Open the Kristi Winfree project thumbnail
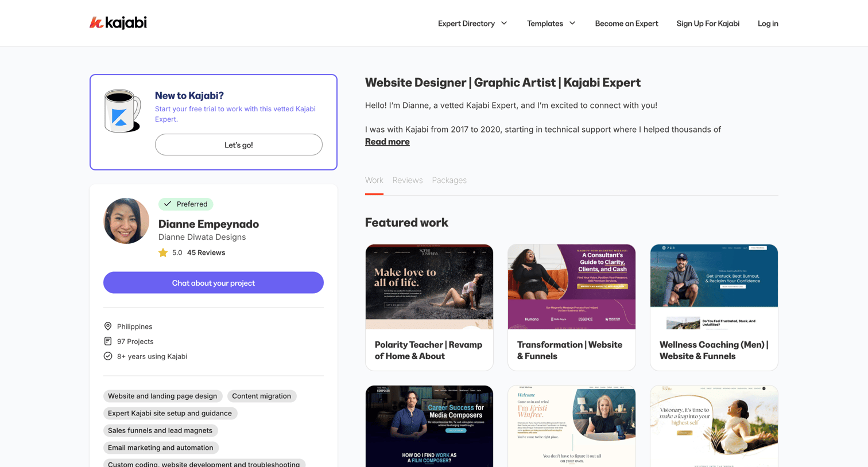868x467 pixels. (x=572, y=426)
